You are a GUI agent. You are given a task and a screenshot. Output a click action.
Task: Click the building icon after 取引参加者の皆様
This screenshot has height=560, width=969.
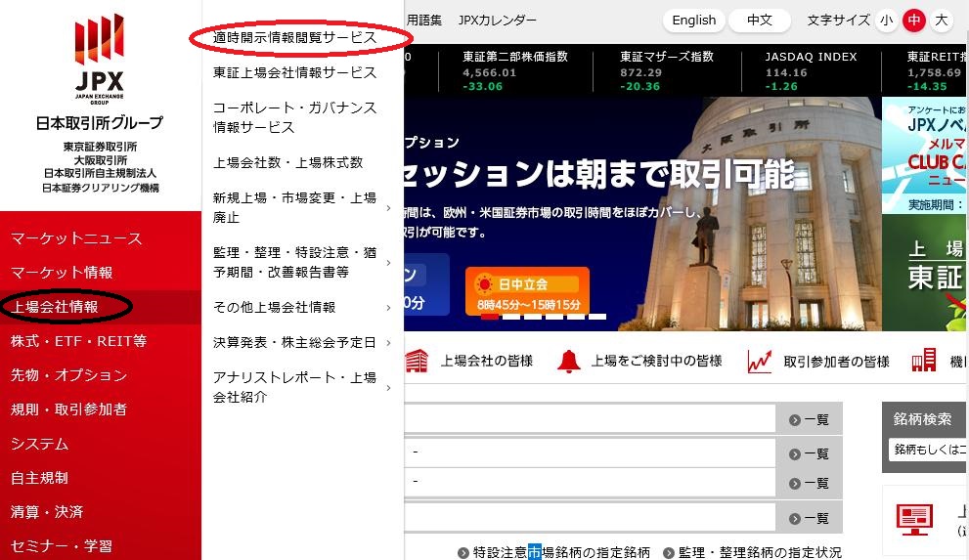[x=924, y=360]
